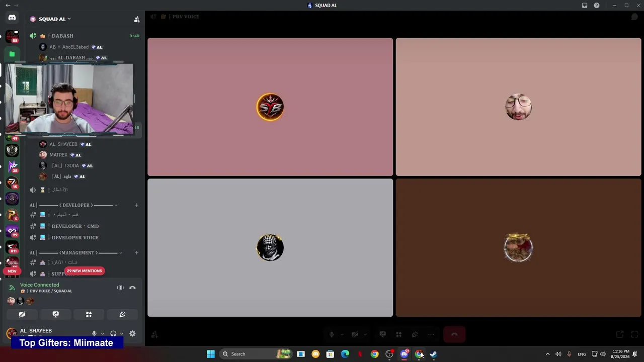644x362 pixels.
Task: Open Discord home direct messages
Action: pos(12,18)
